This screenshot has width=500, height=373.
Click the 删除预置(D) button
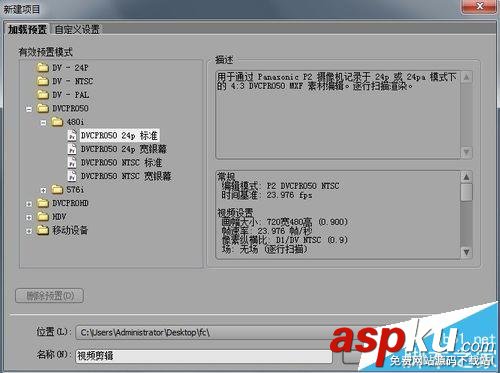click(49, 296)
